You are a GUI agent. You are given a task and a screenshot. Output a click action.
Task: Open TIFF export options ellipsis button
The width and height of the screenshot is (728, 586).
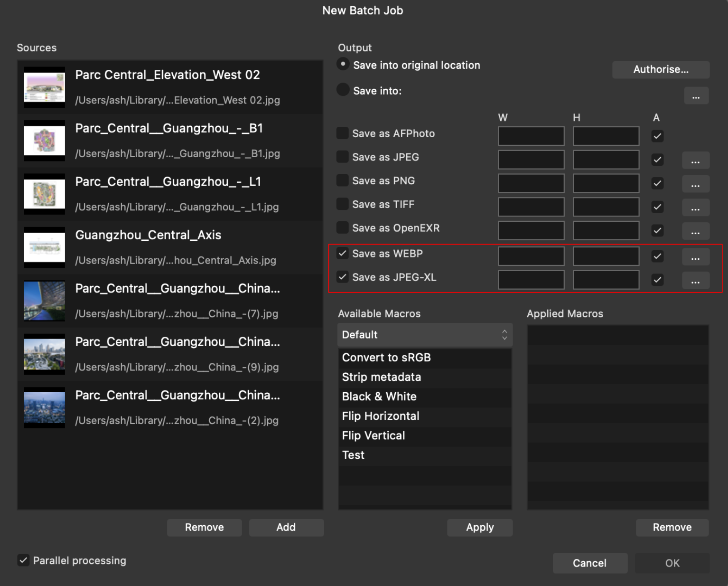pos(695,208)
